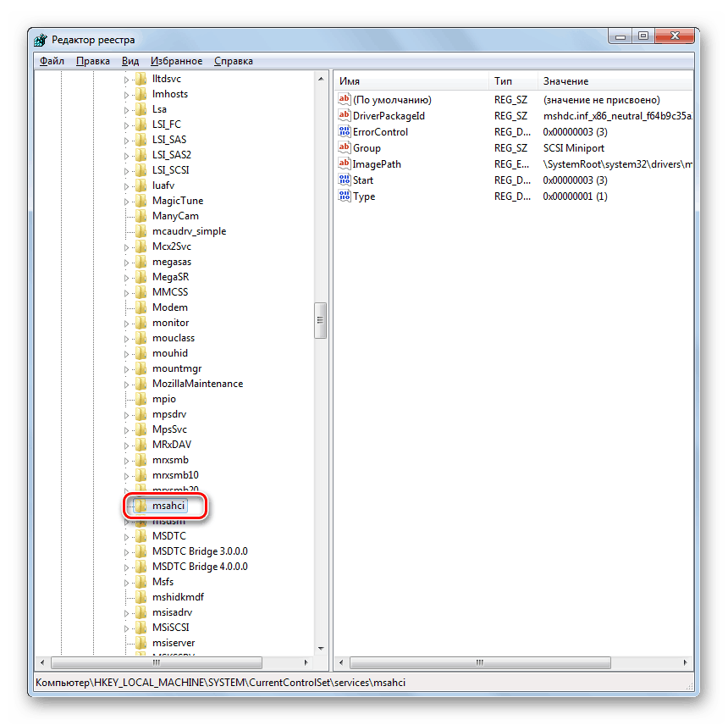Open the Правка menu
The height and width of the screenshot is (725, 728).
coord(93,61)
